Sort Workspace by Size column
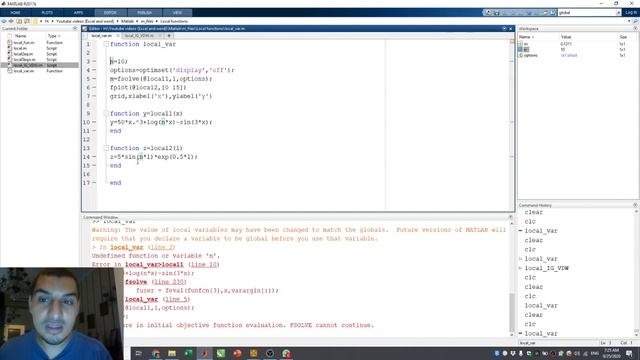This screenshot has height=360, width=640. tap(623, 37)
